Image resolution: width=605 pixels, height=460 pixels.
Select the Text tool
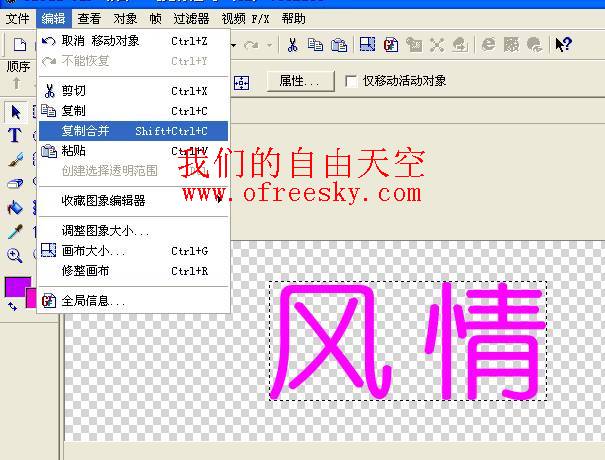coord(15,135)
